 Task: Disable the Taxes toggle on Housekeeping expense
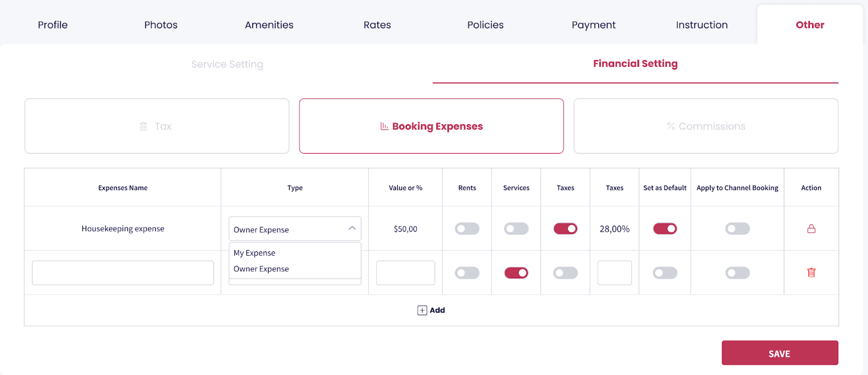[x=565, y=229]
